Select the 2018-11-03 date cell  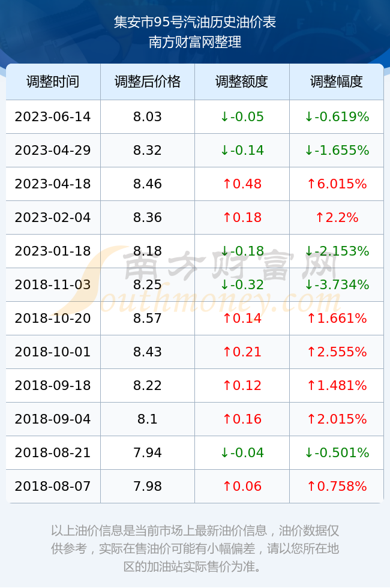[53, 284]
